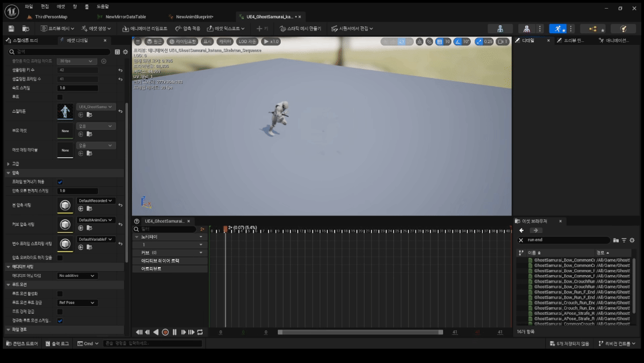Open the Physics asset mode icon
The width and height of the screenshot is (644, 363).
[623, 28]
